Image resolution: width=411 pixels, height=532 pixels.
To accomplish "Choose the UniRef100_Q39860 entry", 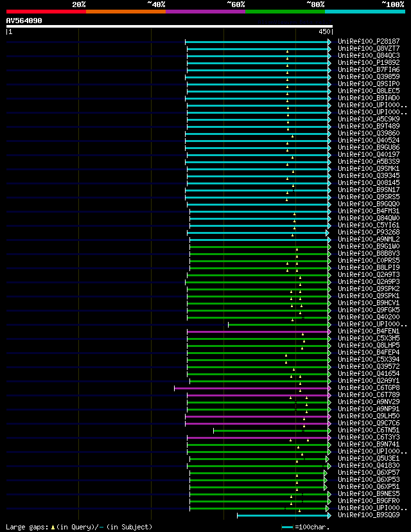I will 369,134.
